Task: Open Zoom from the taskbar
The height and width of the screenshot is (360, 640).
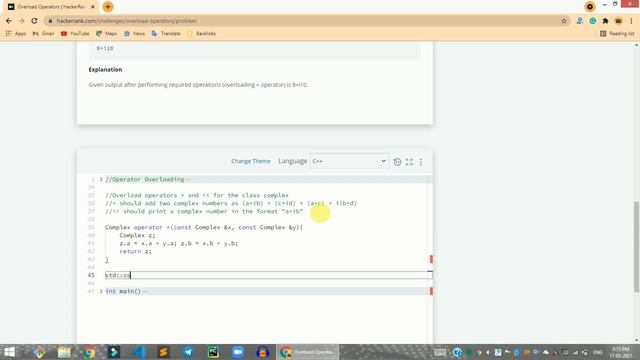Action: point(238,352)
